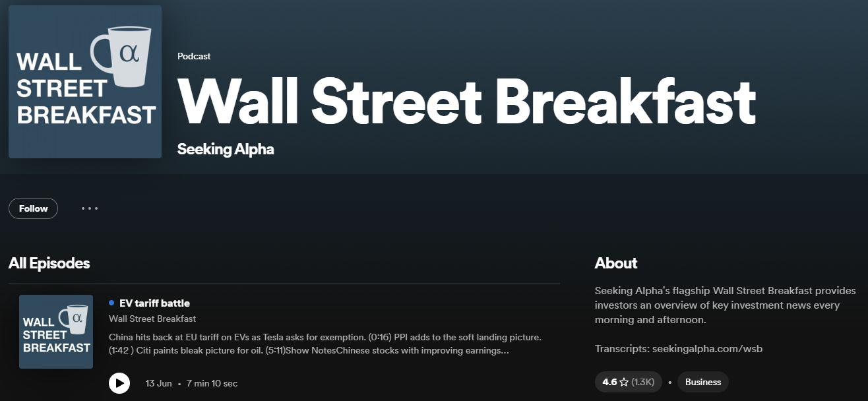The width and height of the screenshot is (868, 401).
Task: Click the episode thumbnail artwork
Action: [56, 332]
